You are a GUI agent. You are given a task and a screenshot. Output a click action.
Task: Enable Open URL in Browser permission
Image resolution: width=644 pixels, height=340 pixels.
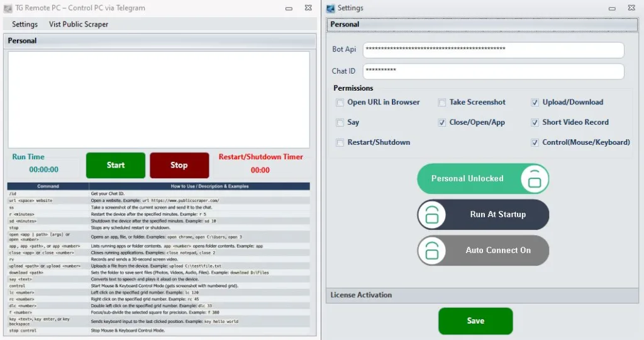(x=340, y=103)
